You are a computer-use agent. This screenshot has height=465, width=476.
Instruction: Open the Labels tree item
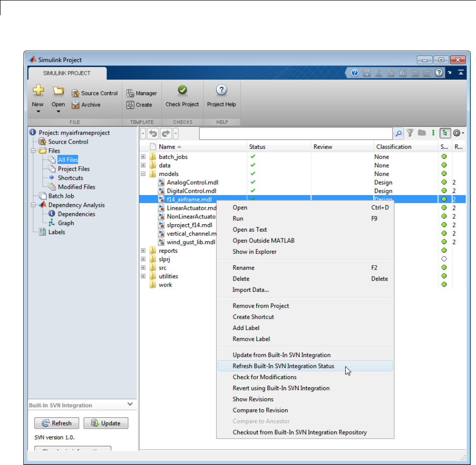pos(56,232)
